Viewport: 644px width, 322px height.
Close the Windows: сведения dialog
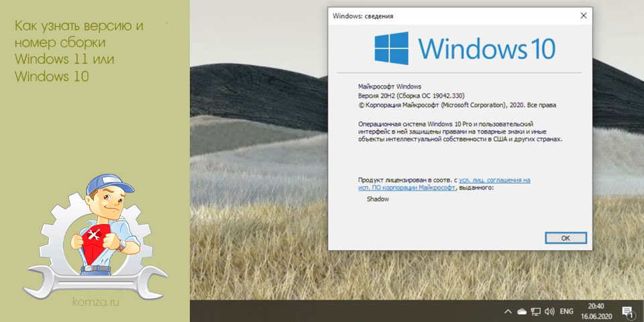[x=583, y=16]
